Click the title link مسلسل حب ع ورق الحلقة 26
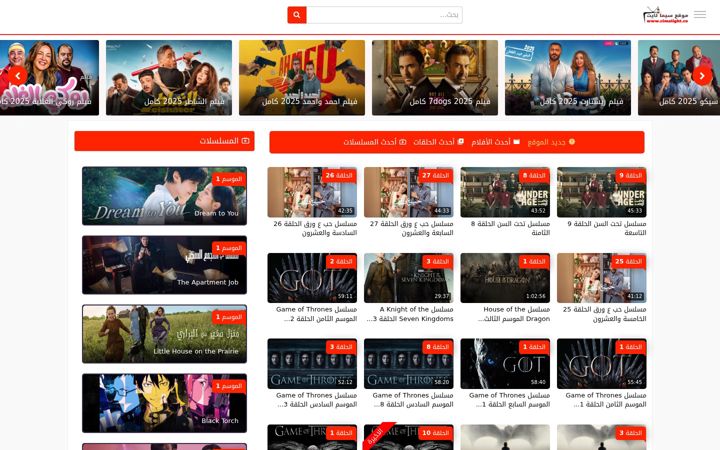Image resolution: width=720 pixels, height=450 pixels. 315,228
